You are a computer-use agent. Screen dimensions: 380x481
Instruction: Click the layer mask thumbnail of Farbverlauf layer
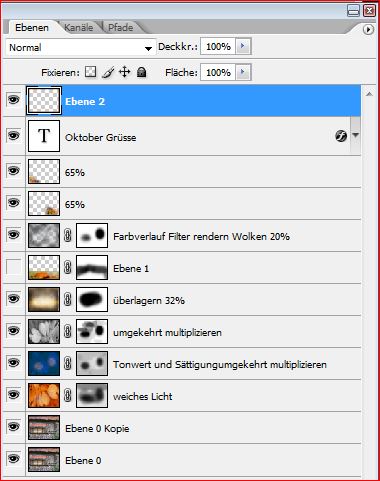(92, 235)
